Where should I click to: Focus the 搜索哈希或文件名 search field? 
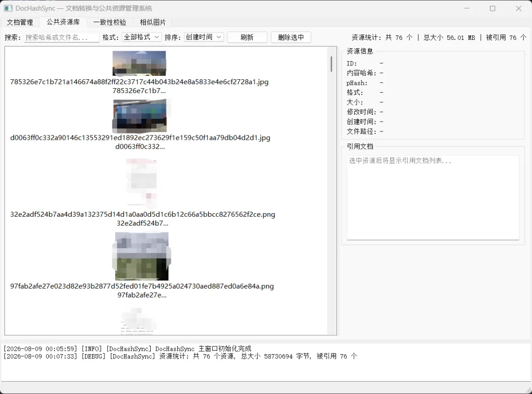[x=62, y=37]
